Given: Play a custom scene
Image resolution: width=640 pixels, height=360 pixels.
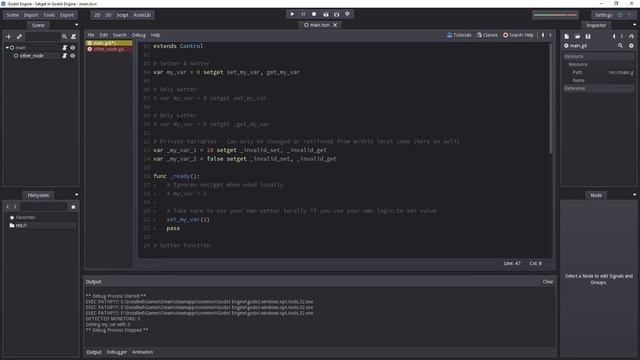Looking at the screenshot, I should 336,14.
